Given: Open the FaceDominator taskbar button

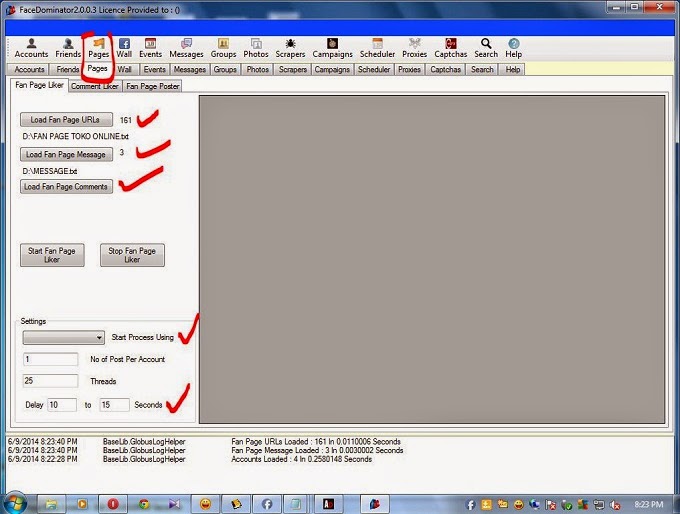Looking at the screenshot, I should 375,504.
